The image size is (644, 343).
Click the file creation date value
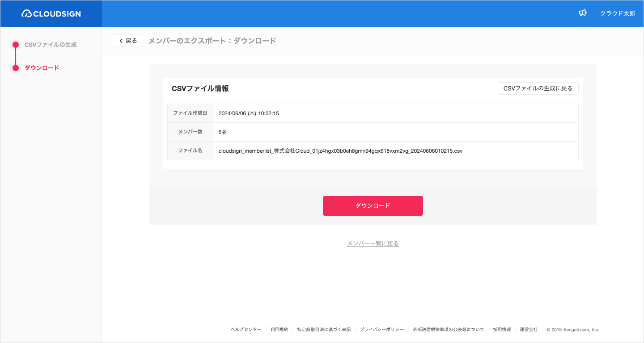click(x=249, y=113)
